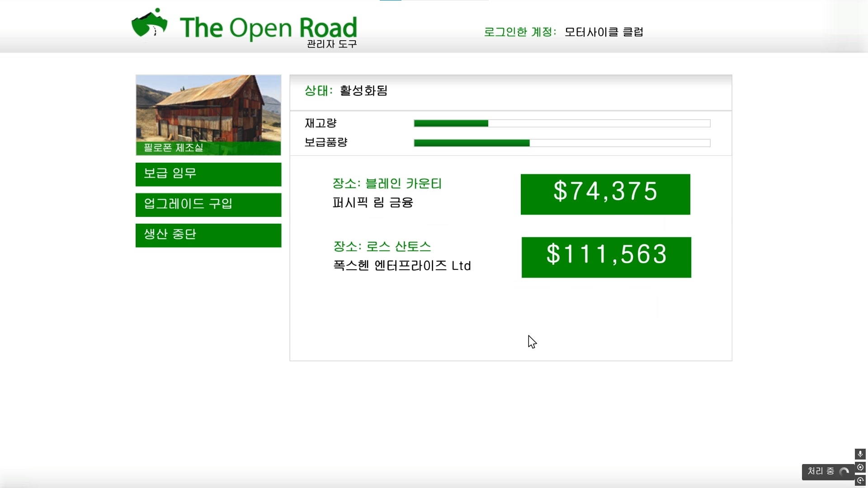Click the 퍼시픽 림 금융 buyer name
The width and height of the screenshot is (868, 488).
coord(373,202)
